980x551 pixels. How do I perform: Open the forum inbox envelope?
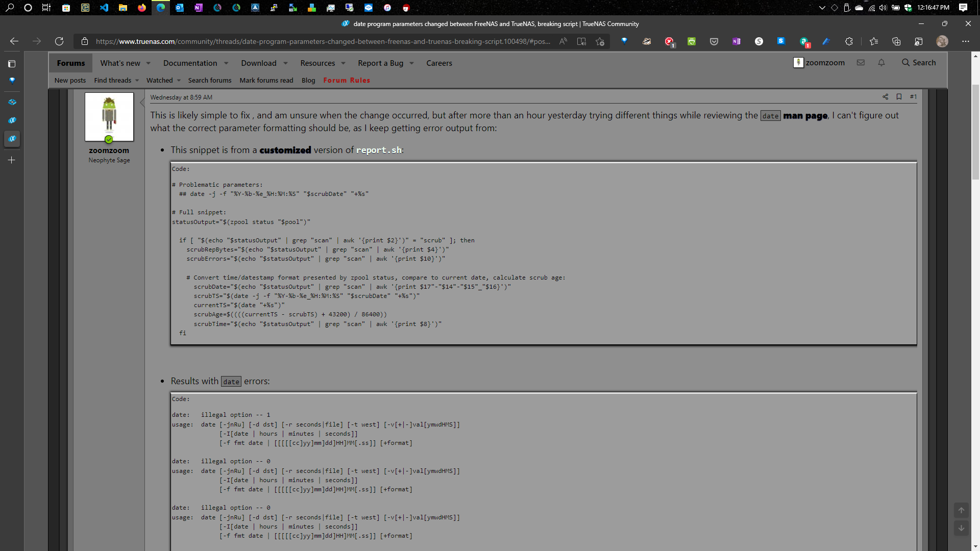coord(861,63)
